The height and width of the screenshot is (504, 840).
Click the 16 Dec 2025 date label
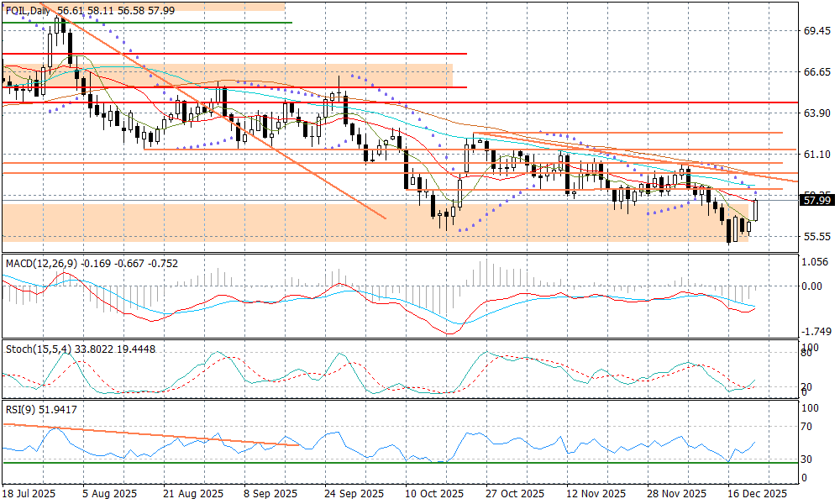tap(758, 494)
